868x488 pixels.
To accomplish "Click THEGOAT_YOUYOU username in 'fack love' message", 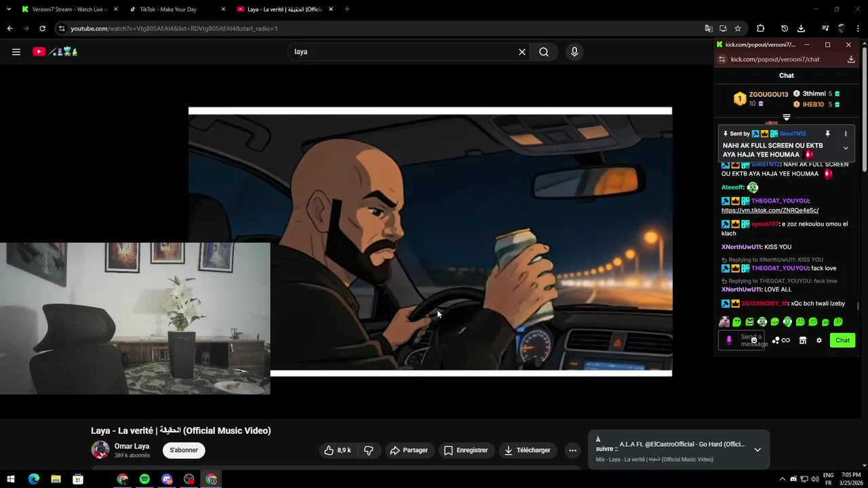I will pos(780,268).
